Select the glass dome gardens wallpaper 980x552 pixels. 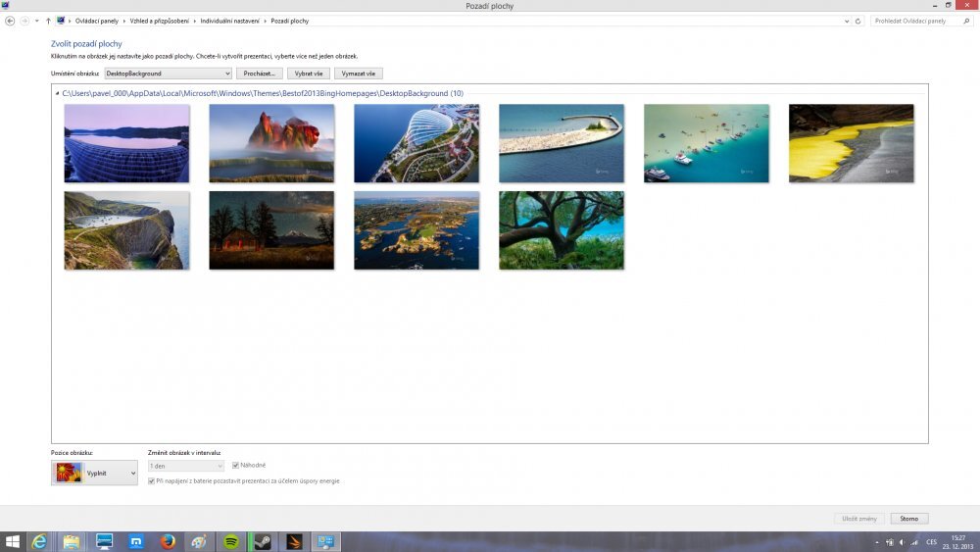click(416, 143)
